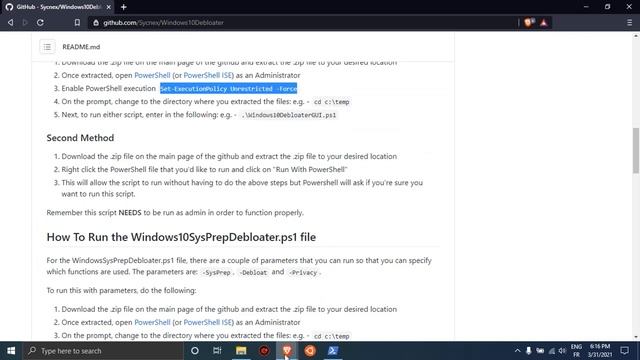Click the taskbar search box
The width and height of the screenshot is (640, 360).
pyautogui.click(x=103, y=351)
